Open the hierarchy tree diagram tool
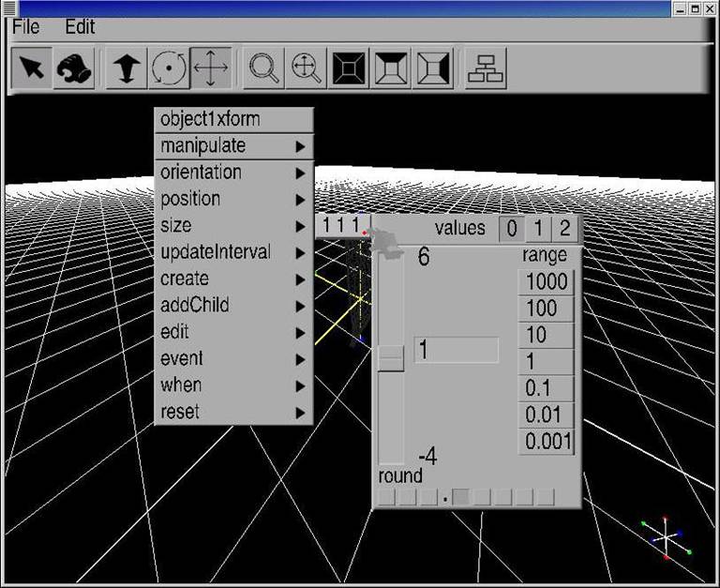720x588 pixels. tap(486, 68)
